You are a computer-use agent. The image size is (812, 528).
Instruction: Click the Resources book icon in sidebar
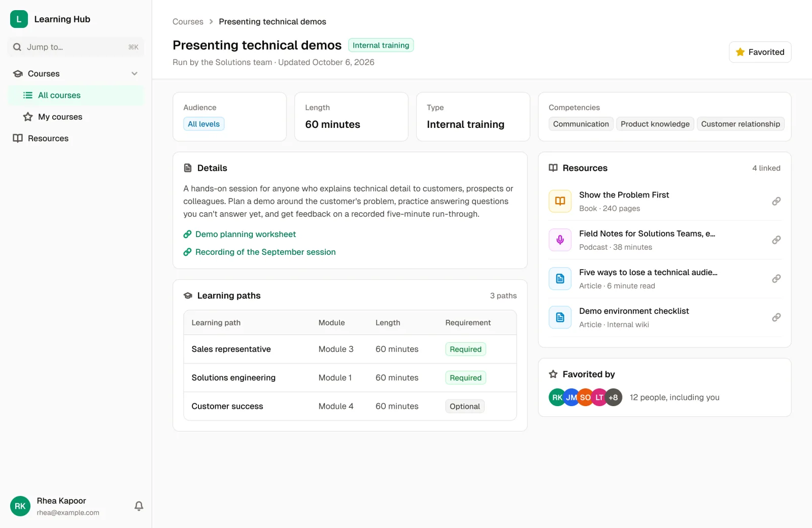[18, 138]
